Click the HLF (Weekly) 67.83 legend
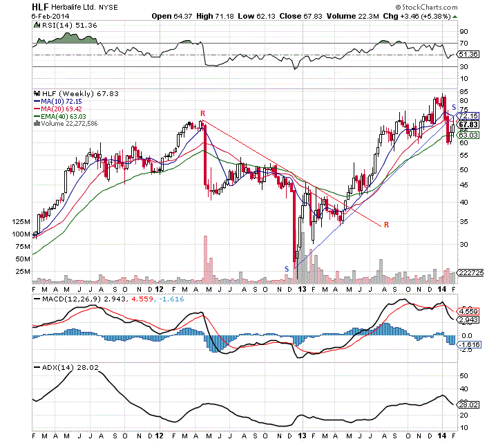Image resolution: width=487 pixels, height=448 pixels. point(80,93)
